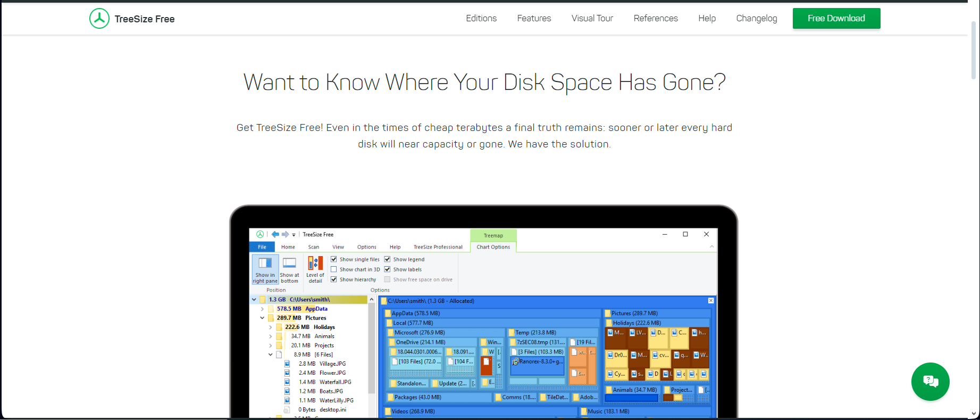The width and height of the screenshot is (980, 420).
Task: Select the Show at bottom icon
Action: pos(289,269)
